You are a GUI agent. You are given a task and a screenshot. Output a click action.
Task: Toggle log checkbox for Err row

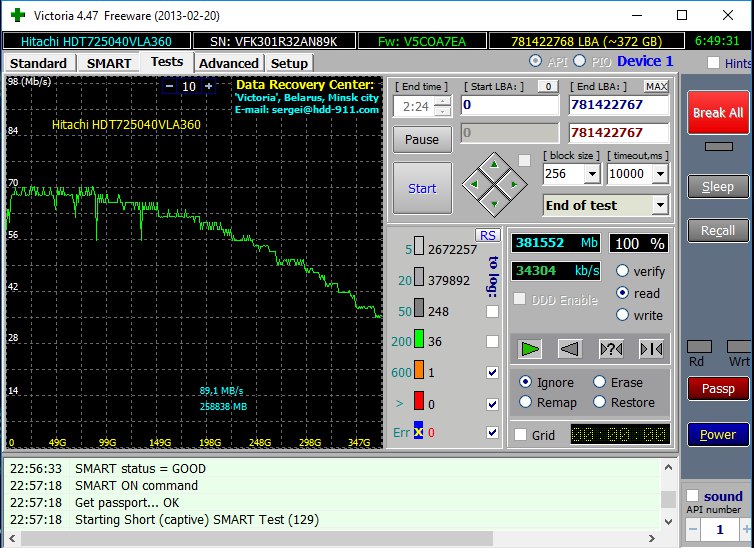(492, 432)
